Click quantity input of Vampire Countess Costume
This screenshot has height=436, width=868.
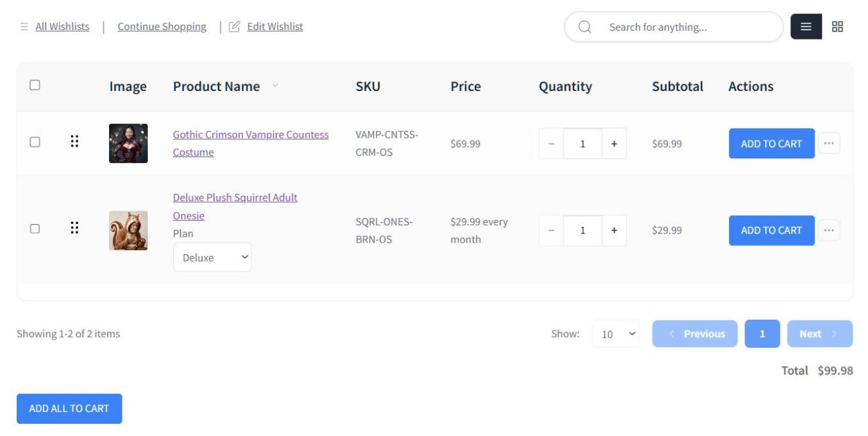coord(582,144)
